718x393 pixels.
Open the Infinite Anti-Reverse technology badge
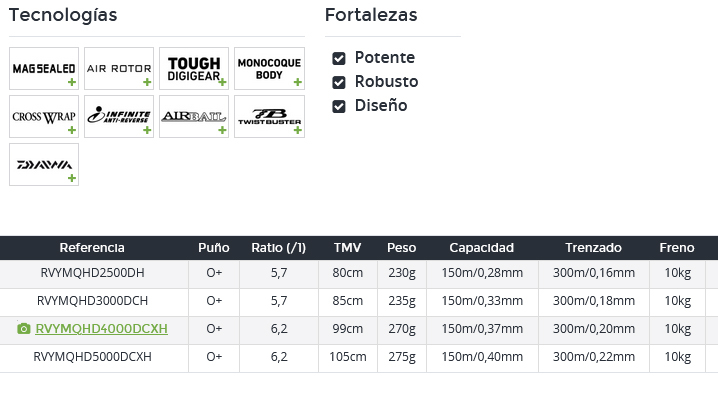[119, 117]
